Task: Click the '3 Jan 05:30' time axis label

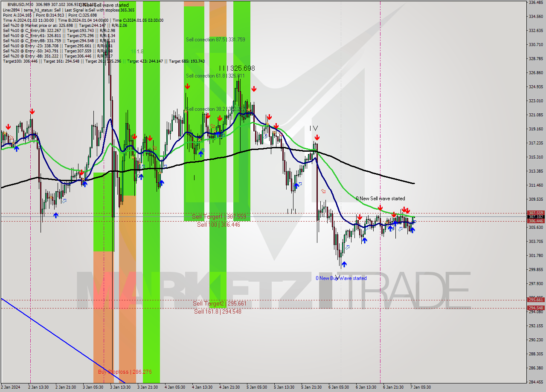Action: (x=93, y=387)
